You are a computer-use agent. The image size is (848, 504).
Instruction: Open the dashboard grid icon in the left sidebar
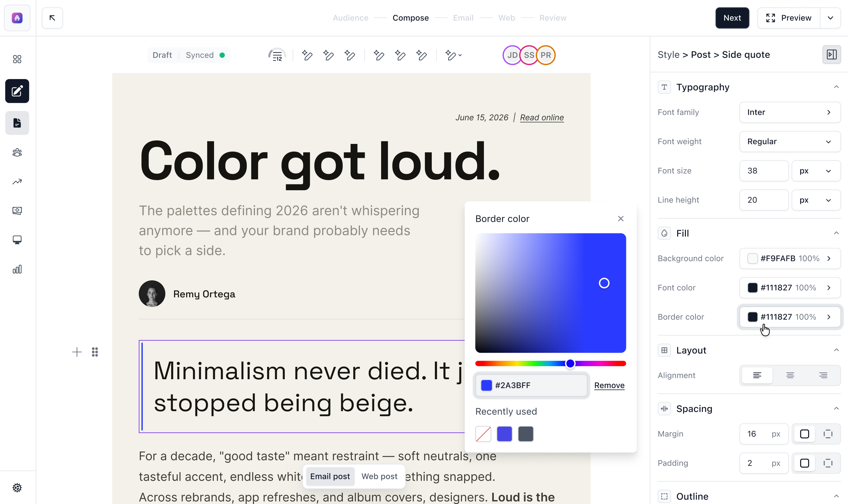point(17,59)
